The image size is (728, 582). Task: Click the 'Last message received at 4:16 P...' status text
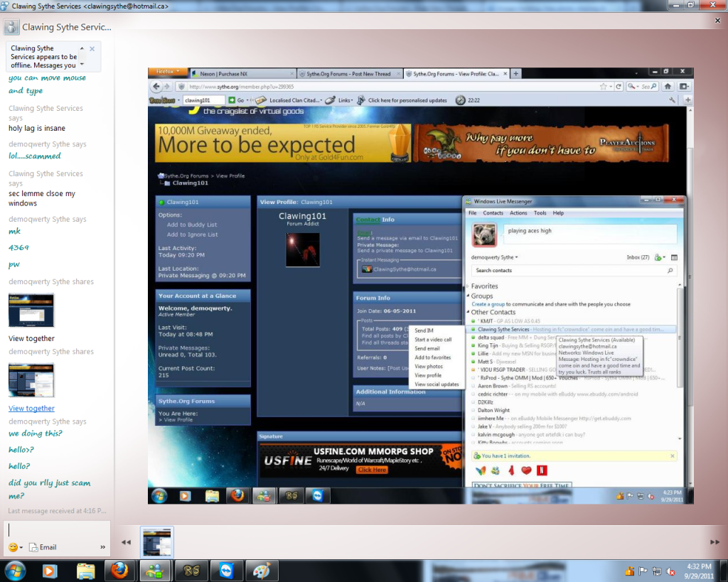coord(57,510)
